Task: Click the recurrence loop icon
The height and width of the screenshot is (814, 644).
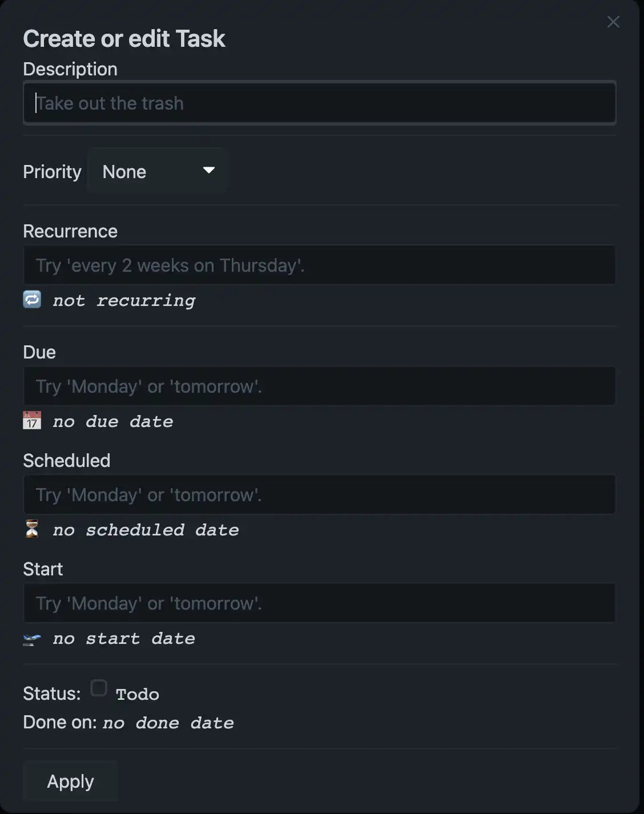Action: [32, 299]
